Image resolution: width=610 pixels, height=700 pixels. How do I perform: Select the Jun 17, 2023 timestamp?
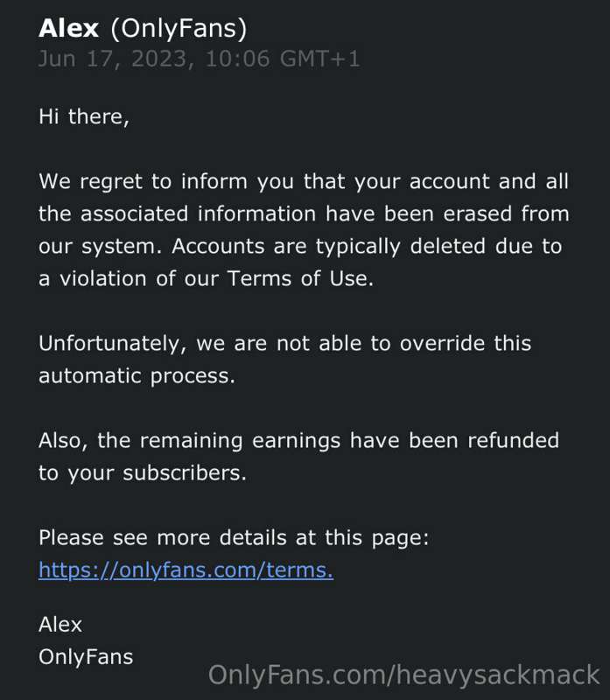200,59
